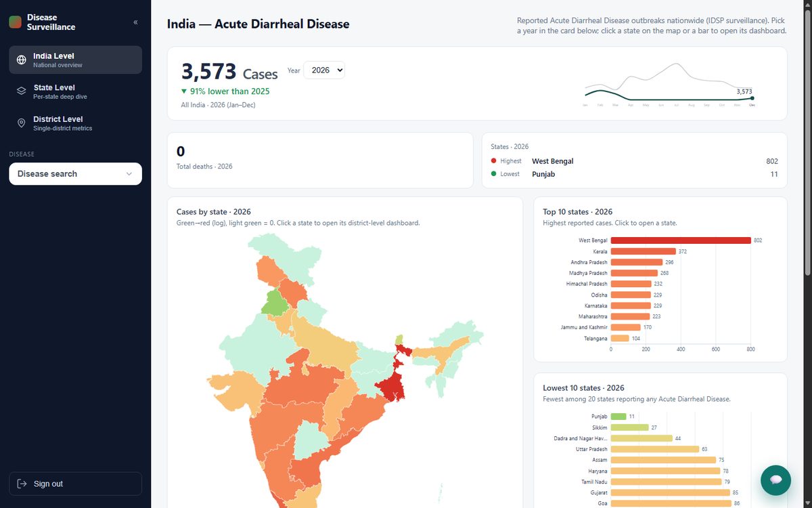
Task: Click the Himachal Pradesh bar
Action: click(x=631, y=284)
